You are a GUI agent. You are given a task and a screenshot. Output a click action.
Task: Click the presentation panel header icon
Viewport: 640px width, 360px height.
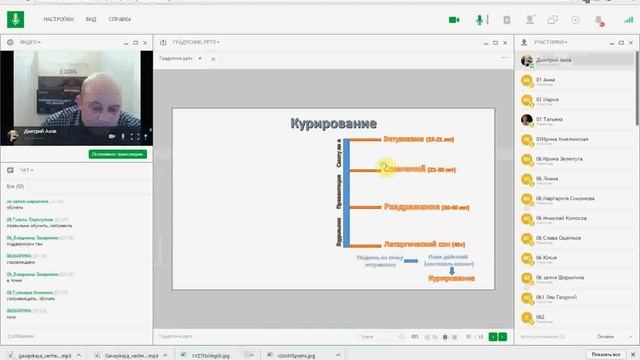(163, 42)
